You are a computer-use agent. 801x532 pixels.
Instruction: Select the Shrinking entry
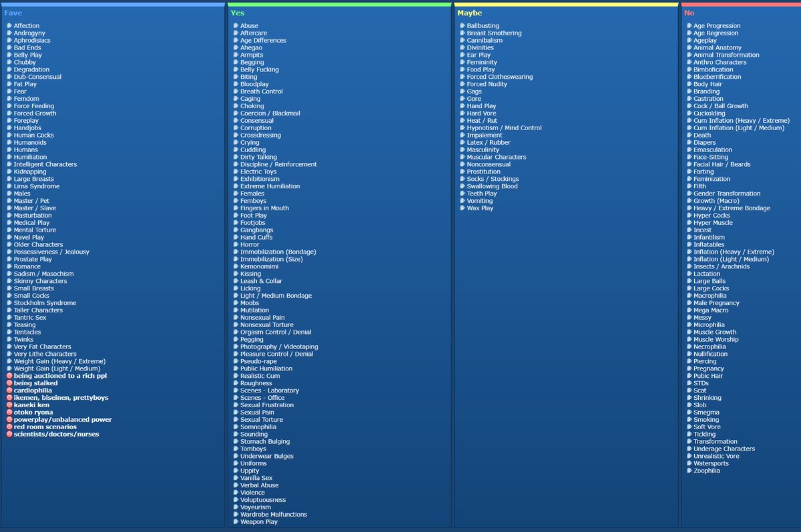pyautogui.click(x=708, y=398)
